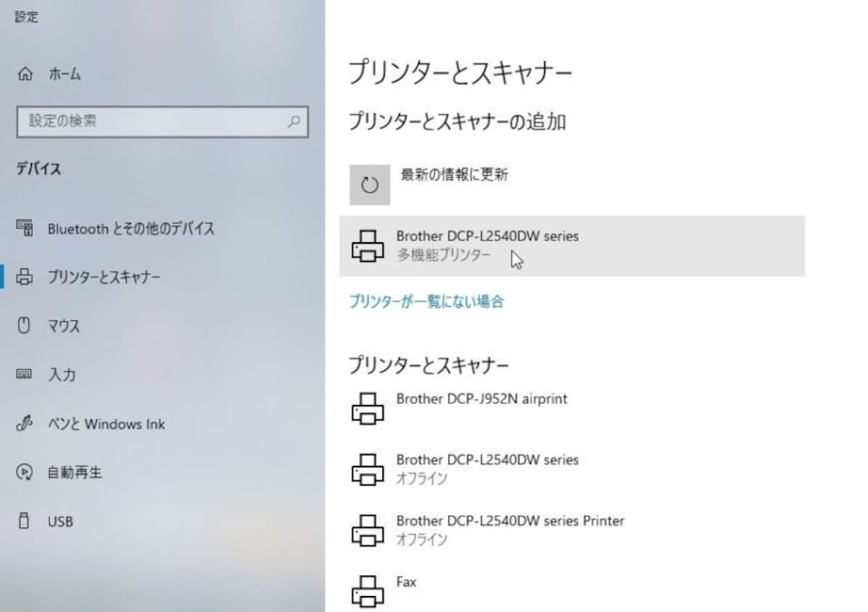Open USB settings page
This screenshot has height=612, width=868.
coord(60,521)
